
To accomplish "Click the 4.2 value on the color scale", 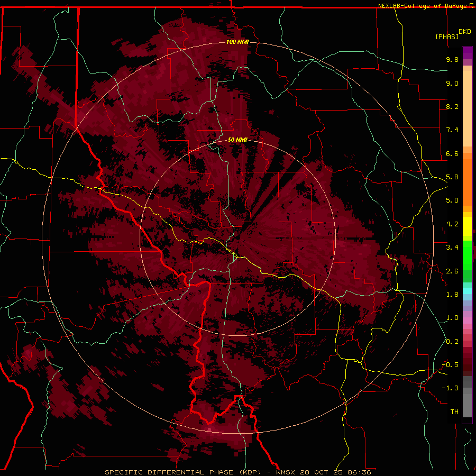I will pyautogui.click(x=452, y=224).
